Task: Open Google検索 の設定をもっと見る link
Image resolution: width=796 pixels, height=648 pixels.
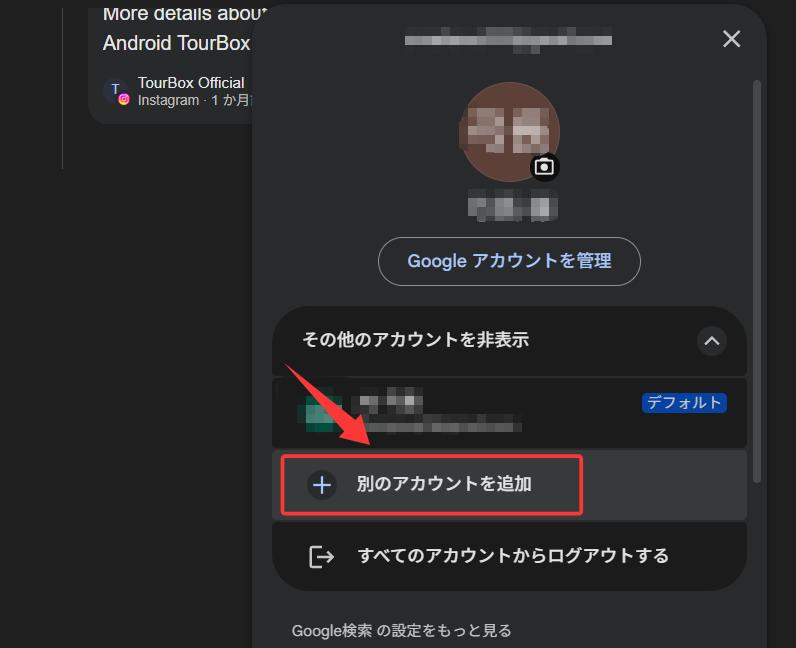Action: click(401, 631)
